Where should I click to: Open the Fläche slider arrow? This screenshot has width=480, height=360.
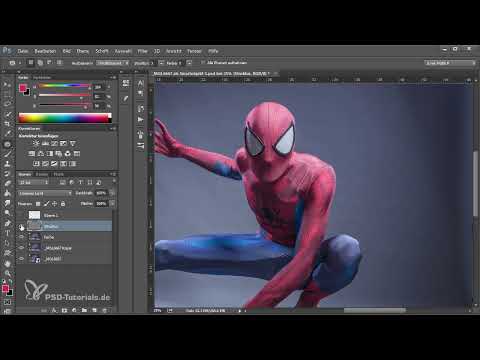112,203
